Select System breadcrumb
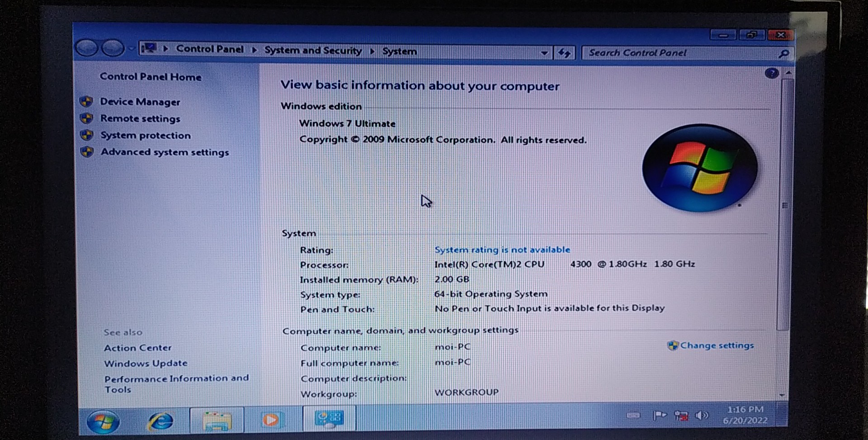Image resolution: width=868 pixels, height=440 pixels. click(x=399, y=51)
